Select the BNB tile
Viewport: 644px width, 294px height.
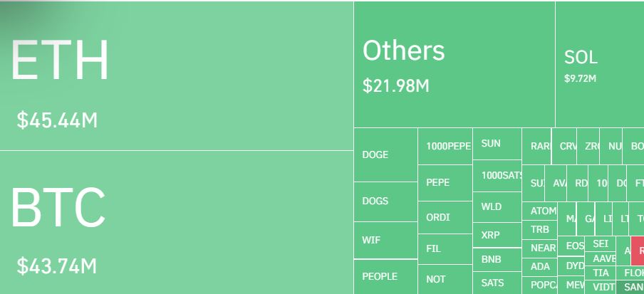pos(497,260)
